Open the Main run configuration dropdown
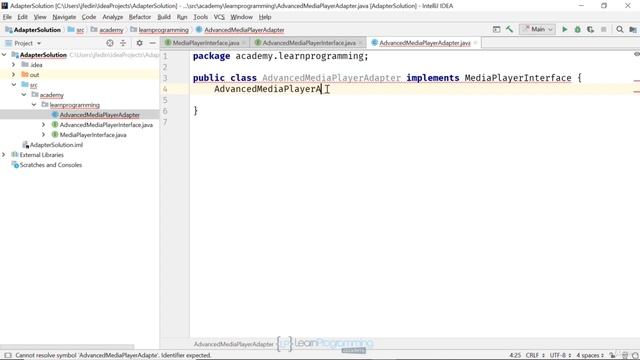 (x=538, y=29)
